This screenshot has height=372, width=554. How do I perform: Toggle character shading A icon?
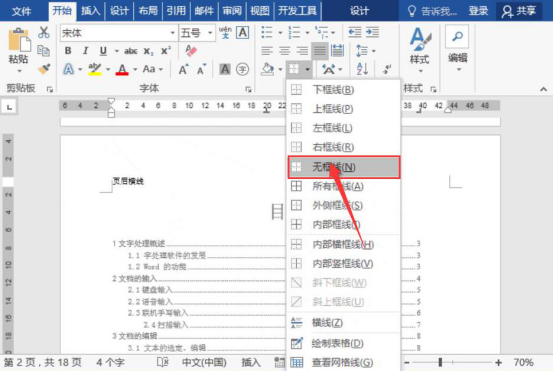click(225, 69)
